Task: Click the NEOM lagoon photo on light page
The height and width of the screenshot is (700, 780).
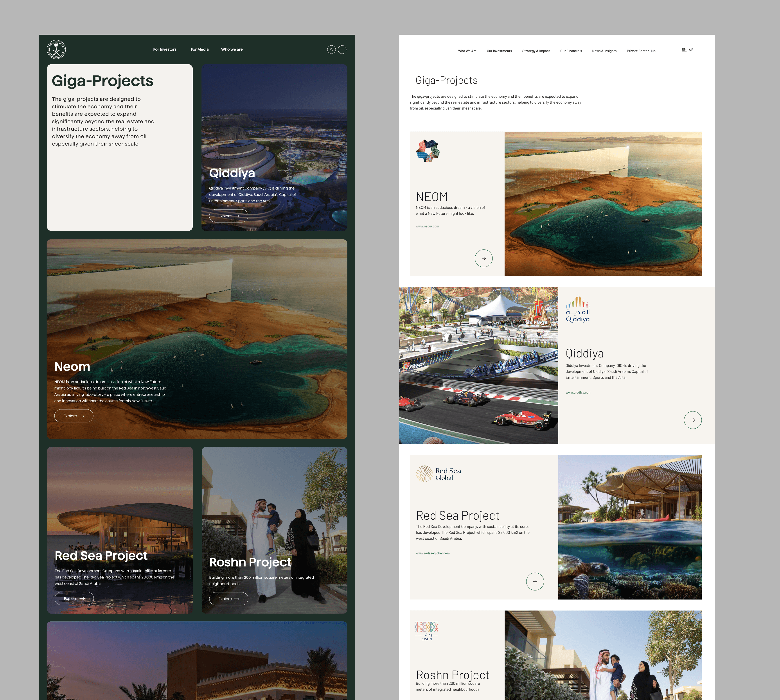Action: 603,204
